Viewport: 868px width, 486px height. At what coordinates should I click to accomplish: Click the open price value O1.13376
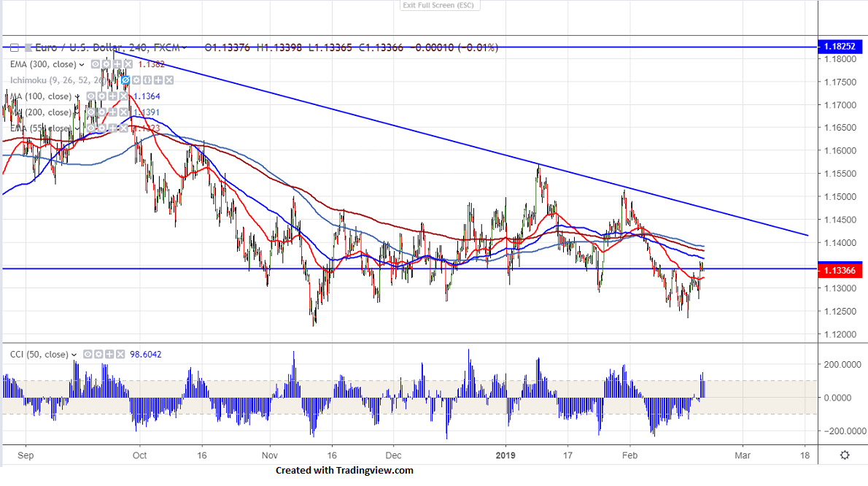pos(227,47)
